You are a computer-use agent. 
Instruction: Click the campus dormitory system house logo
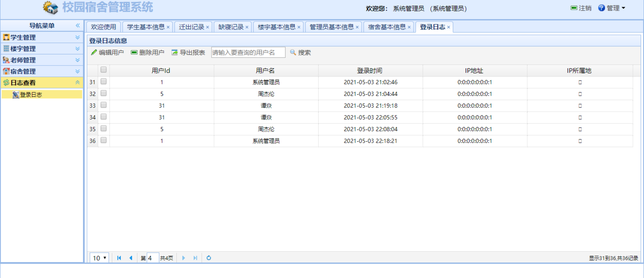[51, 7]
